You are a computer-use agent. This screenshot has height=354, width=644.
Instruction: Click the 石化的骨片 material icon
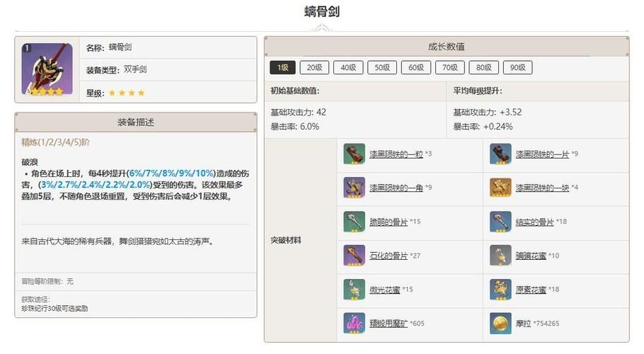click(x=354, y=256)
